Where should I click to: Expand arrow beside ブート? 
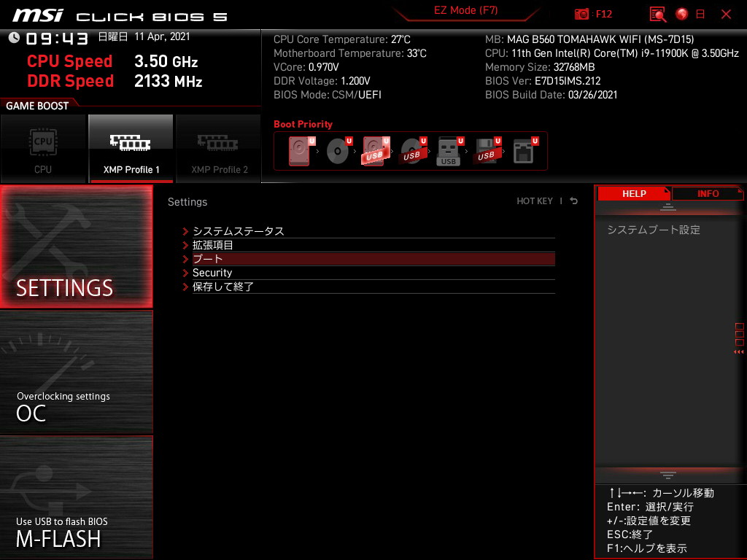coord(185,259)
